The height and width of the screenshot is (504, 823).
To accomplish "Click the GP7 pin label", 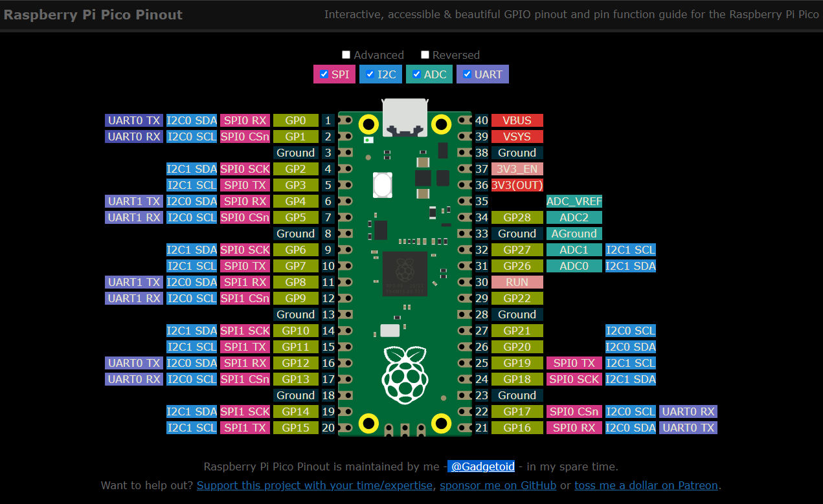I will [296, 266].
